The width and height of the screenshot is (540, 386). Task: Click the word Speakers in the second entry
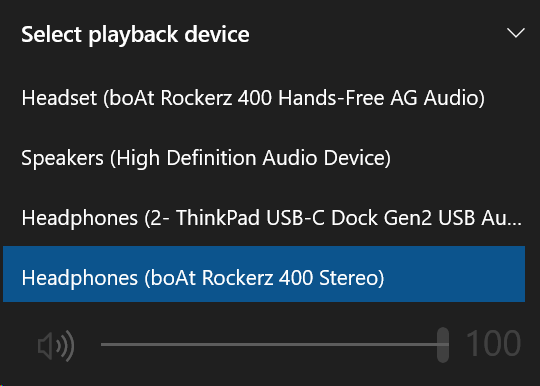pos(62,158)
